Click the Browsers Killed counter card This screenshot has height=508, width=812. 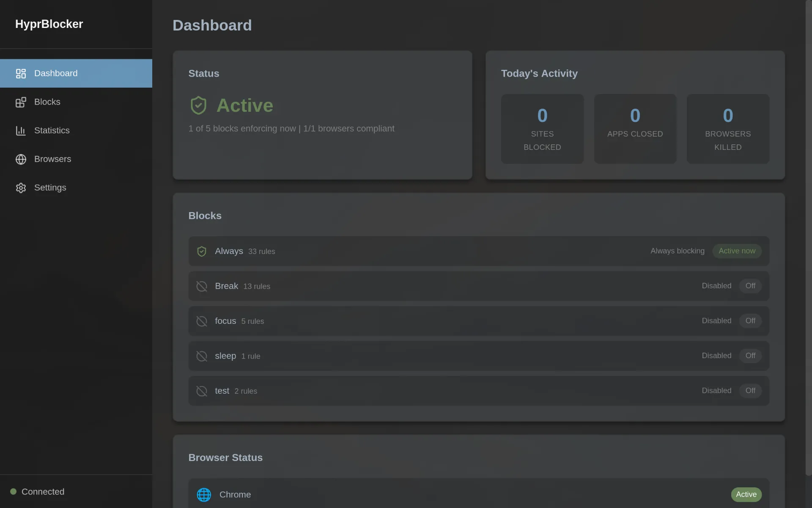pos(728,129)
